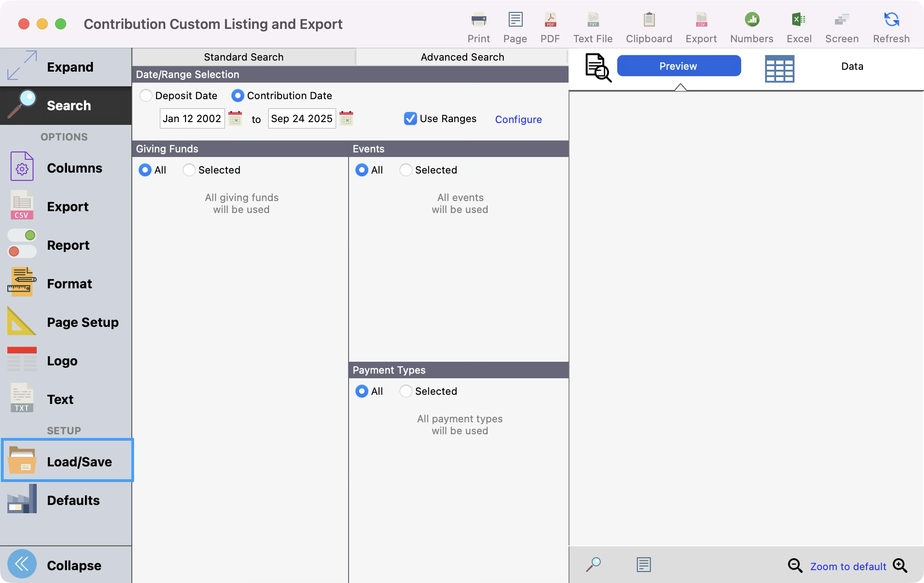Open Report options in sidebar
This screenshot has width=924, height=583.
[x=66, y=245]
